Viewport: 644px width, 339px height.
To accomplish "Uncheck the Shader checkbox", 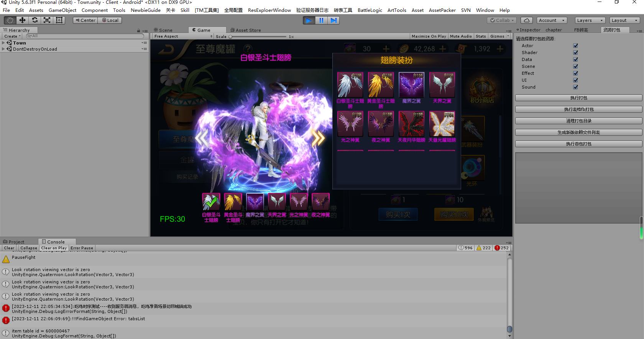I will 575,53.
